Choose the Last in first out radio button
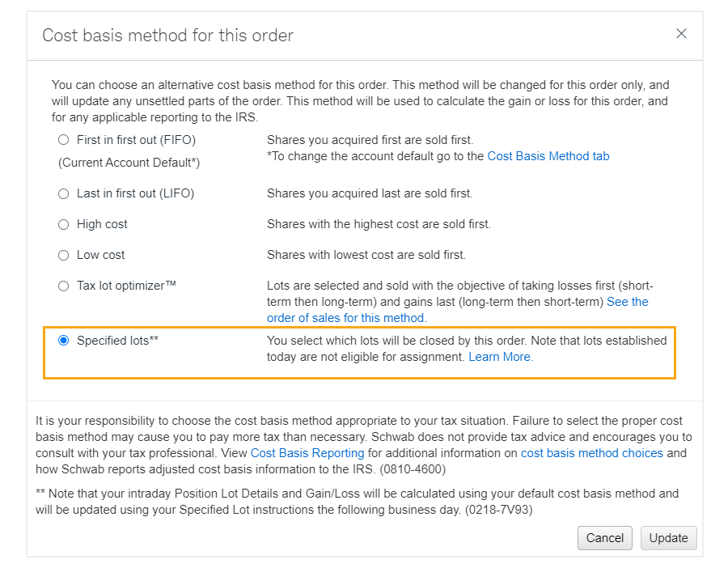Viewport: 728px width, 568px height. 64,193
